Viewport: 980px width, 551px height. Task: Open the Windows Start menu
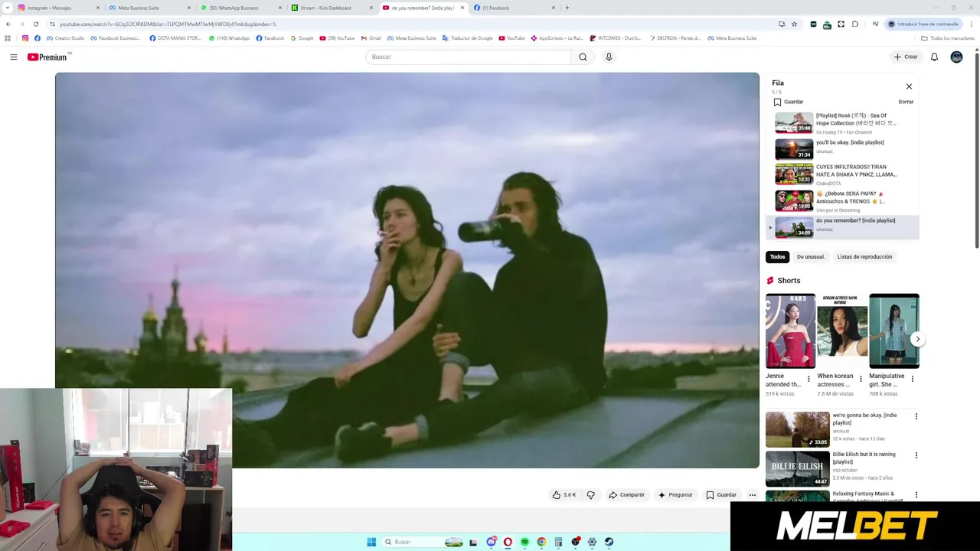pyautogui.click(x=371, y=542)
